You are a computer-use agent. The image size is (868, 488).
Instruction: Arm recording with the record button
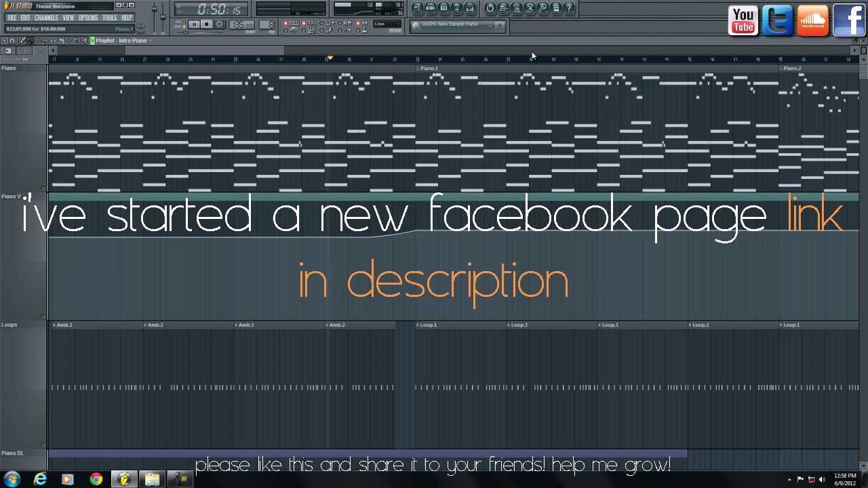pyautogui.click(x=220, y=24)
